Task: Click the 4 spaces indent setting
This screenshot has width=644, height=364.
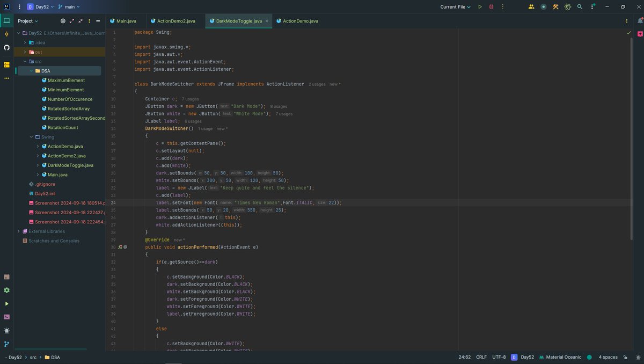Action: pos(608,357)
